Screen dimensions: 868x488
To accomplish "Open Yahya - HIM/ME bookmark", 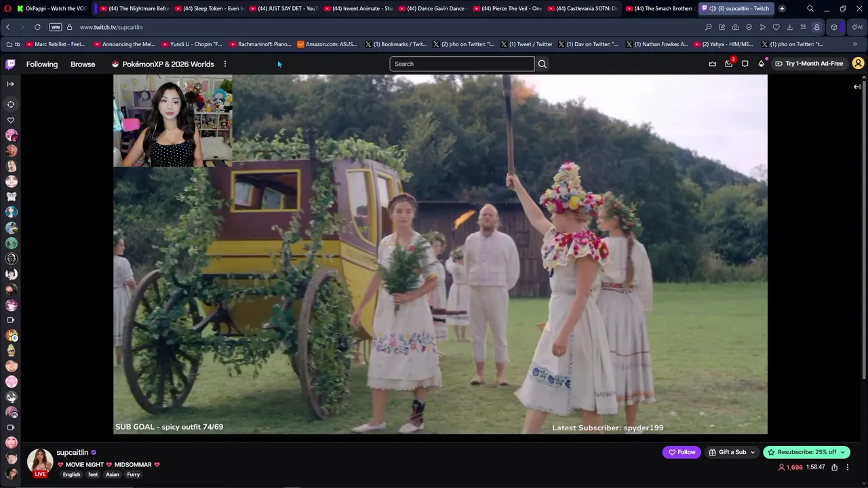I will [723, 44].
